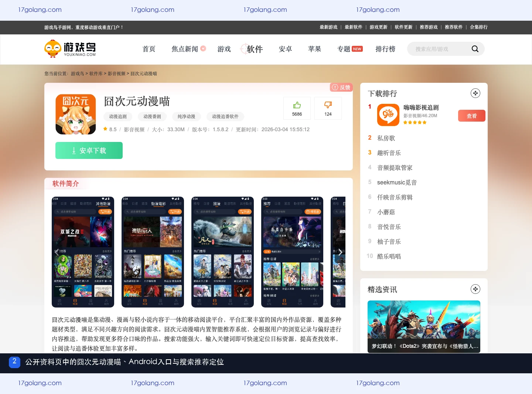Viewport: 532px width, 394px height.
Task: Click 影音视频 in the breadcrumb
Action: pos(117,74)
